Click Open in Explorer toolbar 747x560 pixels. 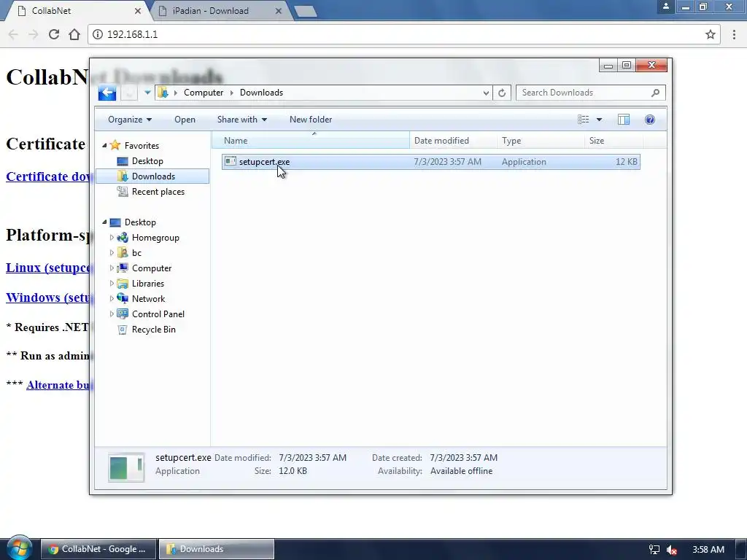coord(185,120)
